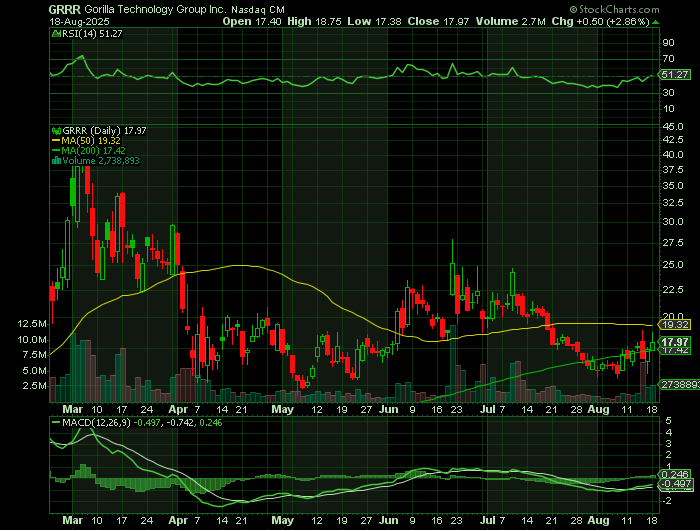Click the RSI(14) 51.27 indicator label
This screenshot has width=700, height=530.
pyautogui.click(x=92, y=33)
